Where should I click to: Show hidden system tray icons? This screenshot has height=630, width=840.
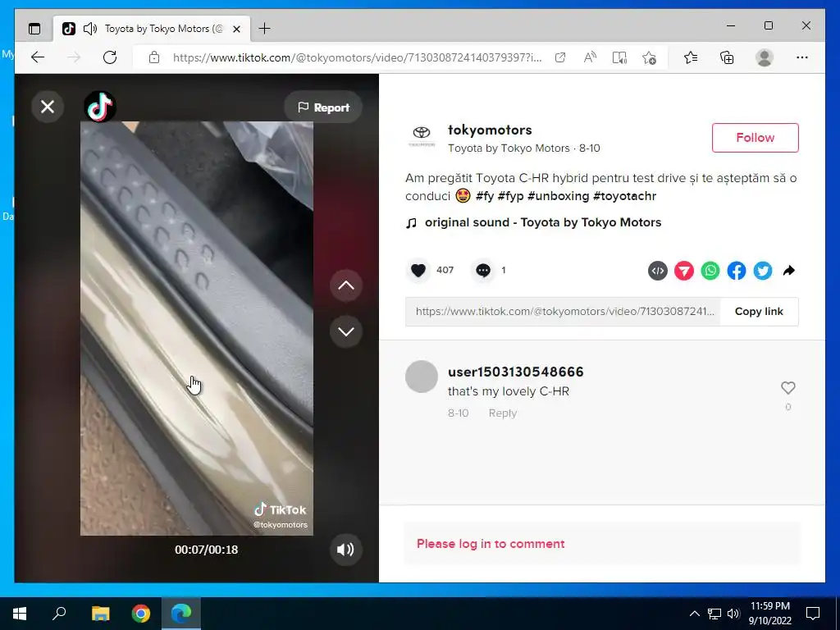coord(694,614)
